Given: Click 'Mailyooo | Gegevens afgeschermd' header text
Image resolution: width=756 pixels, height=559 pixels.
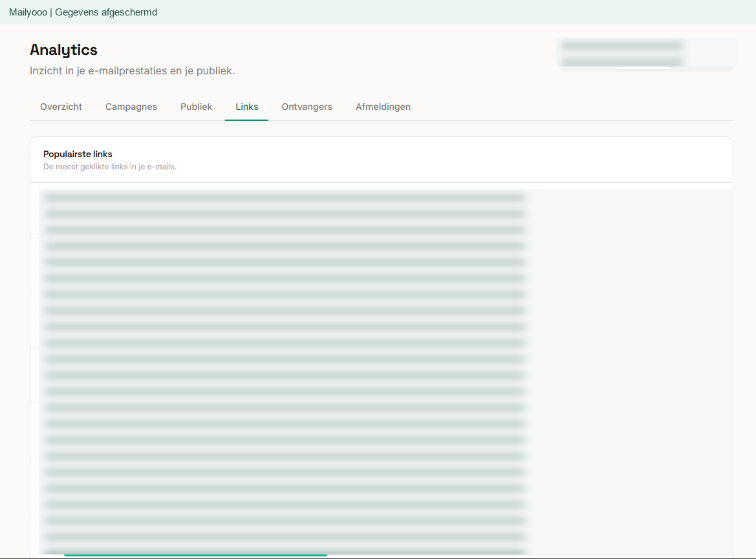Looking at the screenshot, I should click(x=83, y=12).
